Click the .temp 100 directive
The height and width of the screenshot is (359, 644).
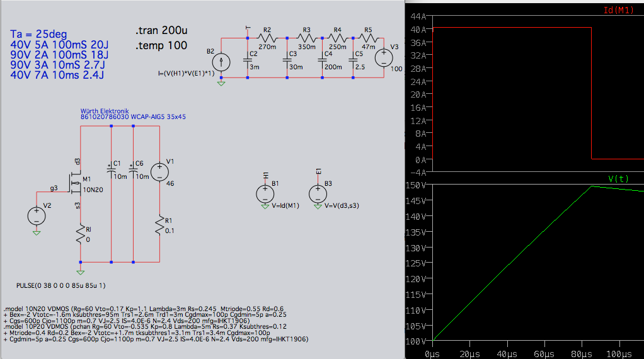[x=161, y=45]
